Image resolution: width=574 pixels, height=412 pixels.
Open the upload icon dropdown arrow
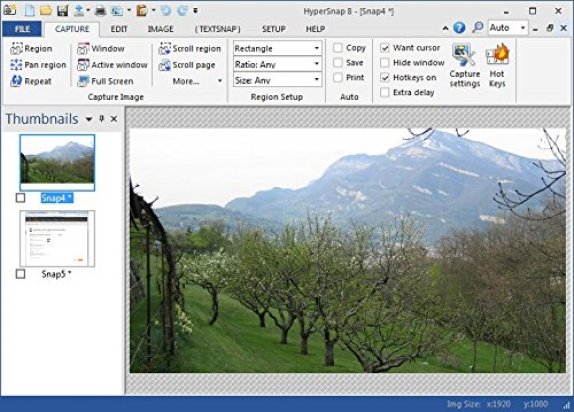click(88, 10)
